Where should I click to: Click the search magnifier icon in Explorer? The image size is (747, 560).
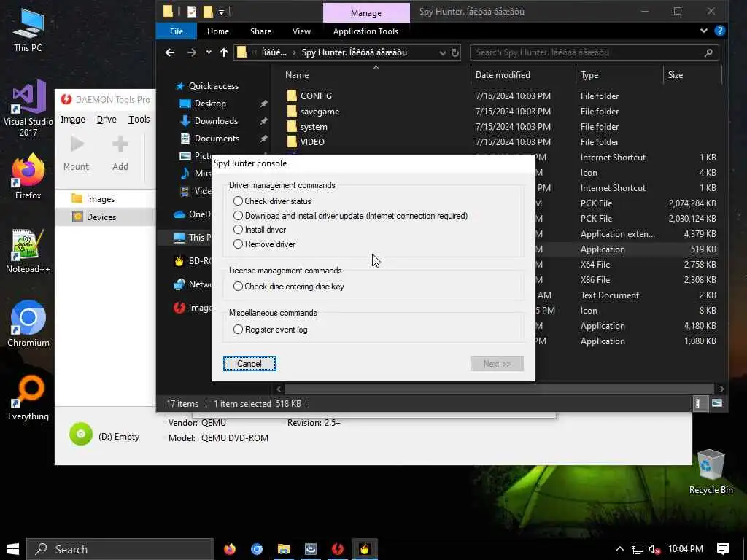point(709,52)
